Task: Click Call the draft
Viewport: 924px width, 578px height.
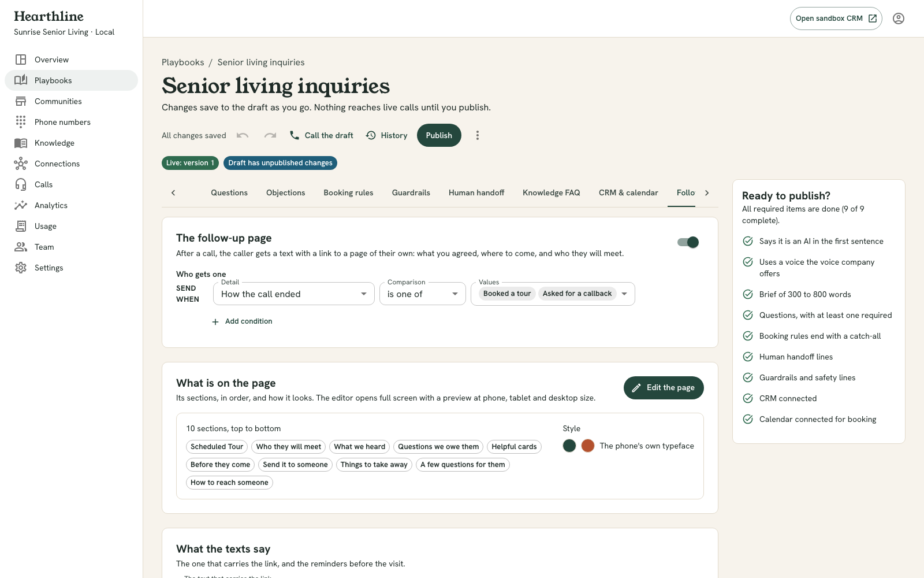Action: click(x=322, y=135)
